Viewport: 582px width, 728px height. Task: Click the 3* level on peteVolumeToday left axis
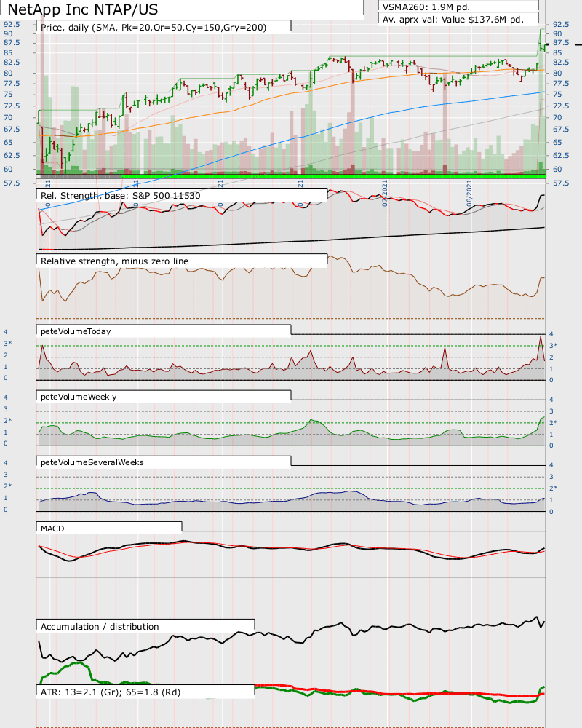pyautogui.click(x=7, y=343)
